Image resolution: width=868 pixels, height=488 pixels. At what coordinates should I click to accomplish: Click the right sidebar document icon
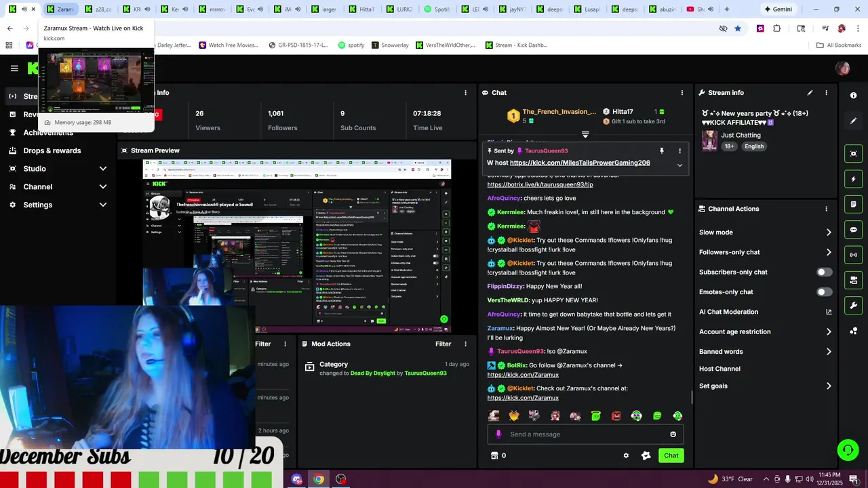tap(853, 204)
